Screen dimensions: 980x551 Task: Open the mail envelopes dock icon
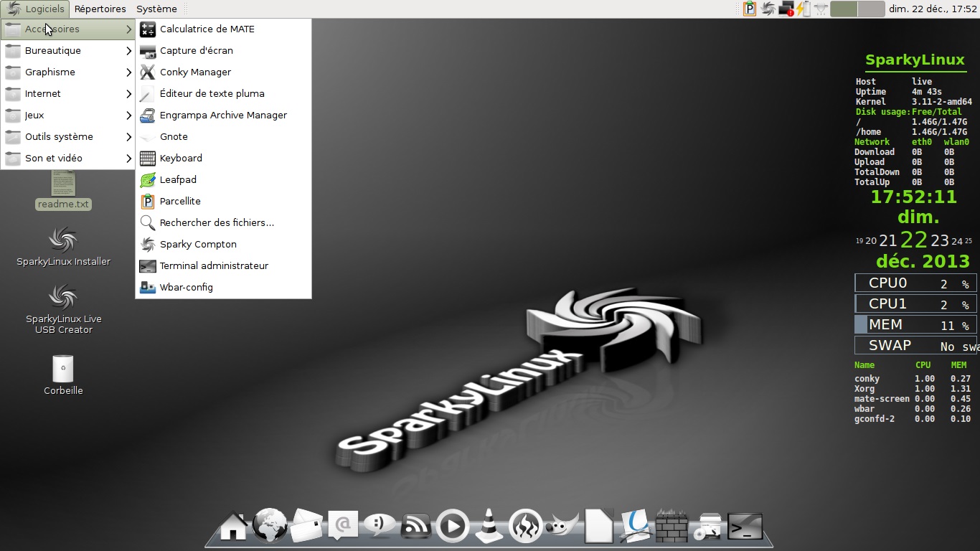[x=306, y=526]
